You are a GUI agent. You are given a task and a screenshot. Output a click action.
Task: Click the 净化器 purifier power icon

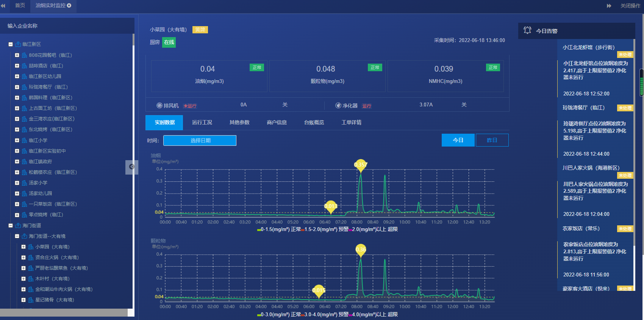338,106
